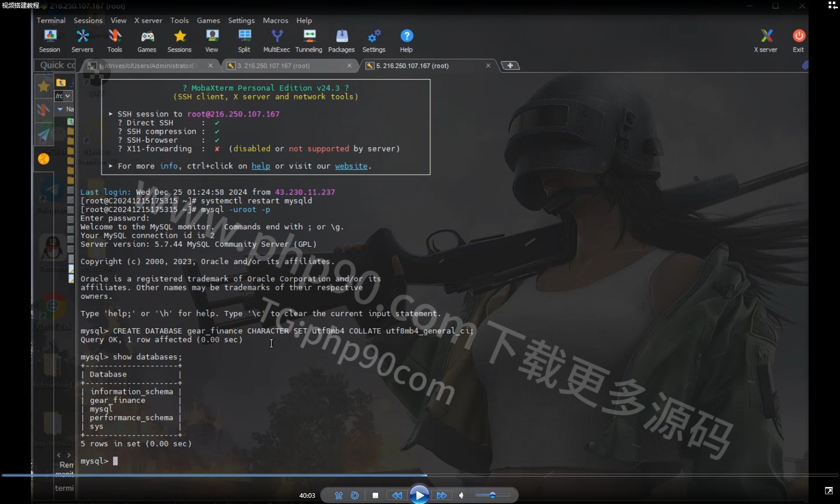This screenshot has width=840, height=504.
Task: Open the Tools menu
Action: pyautogui.click(x=179, y=21)
